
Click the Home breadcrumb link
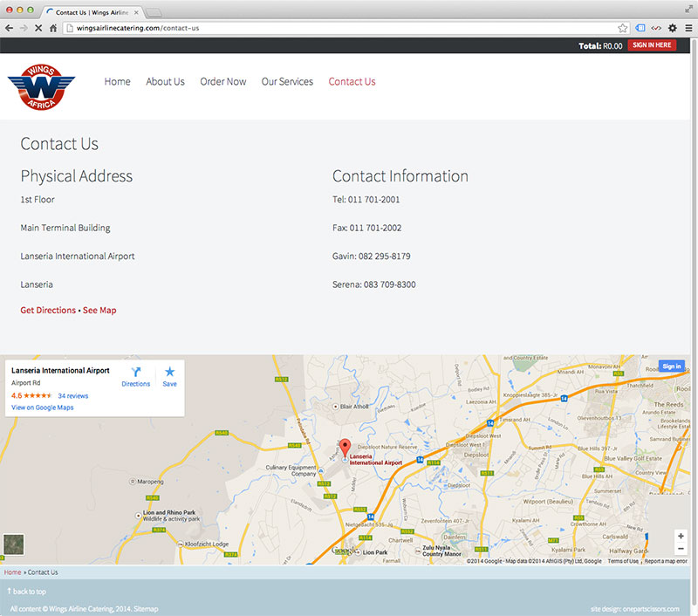coord(12,572)
